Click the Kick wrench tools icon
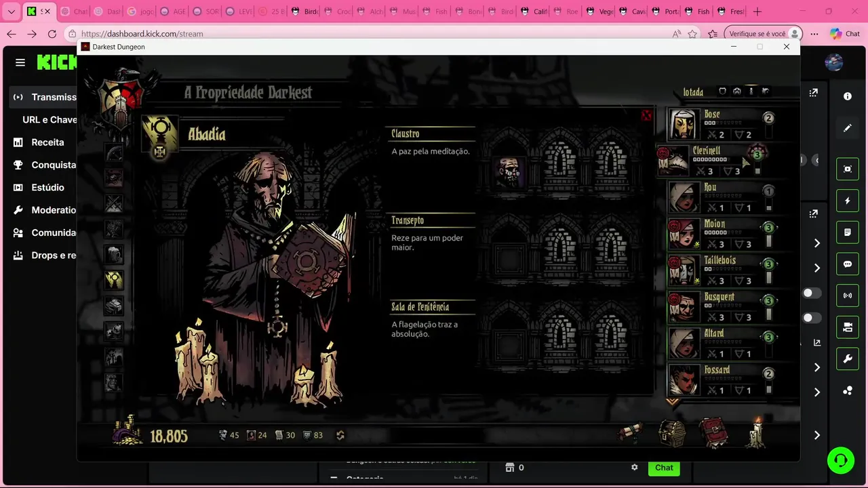Image resolution: width=868 pixels, height=488 pixels. (x=848, y=359)
